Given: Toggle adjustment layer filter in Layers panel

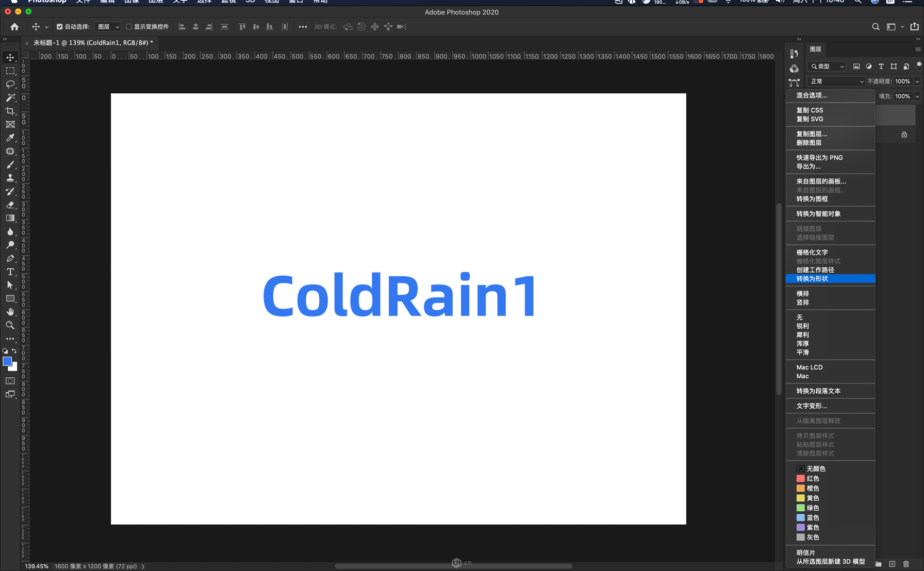Looking at the screenshot, I should (x=869, y=66).
